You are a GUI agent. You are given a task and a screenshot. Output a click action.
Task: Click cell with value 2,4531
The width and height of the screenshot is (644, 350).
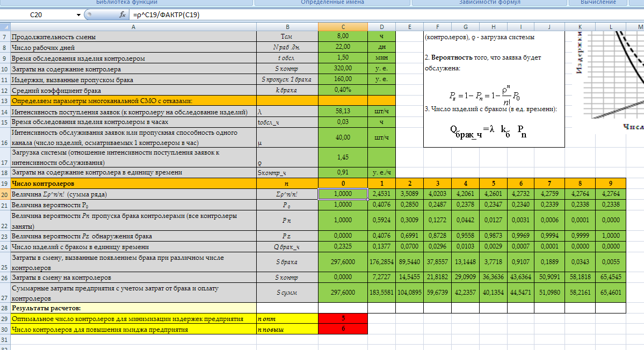click(381, 194)
